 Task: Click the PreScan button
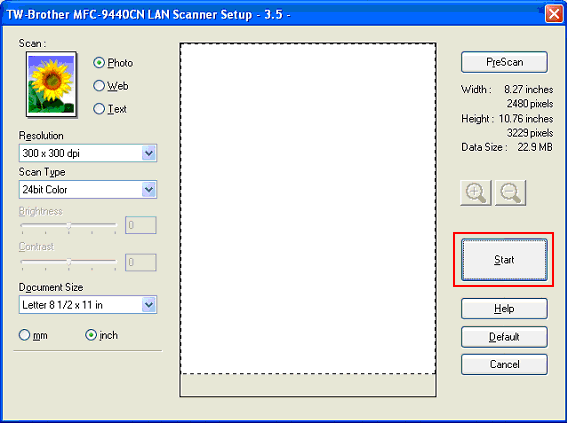504,62
